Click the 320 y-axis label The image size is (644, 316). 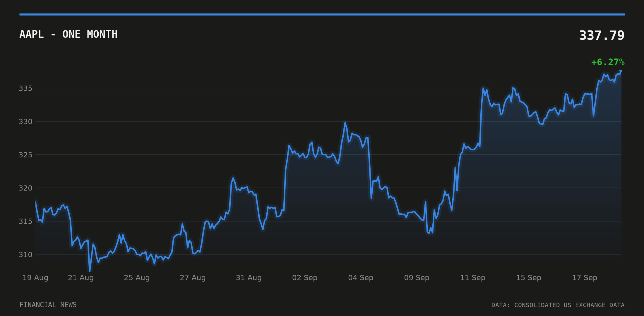(x=25, y=188)
